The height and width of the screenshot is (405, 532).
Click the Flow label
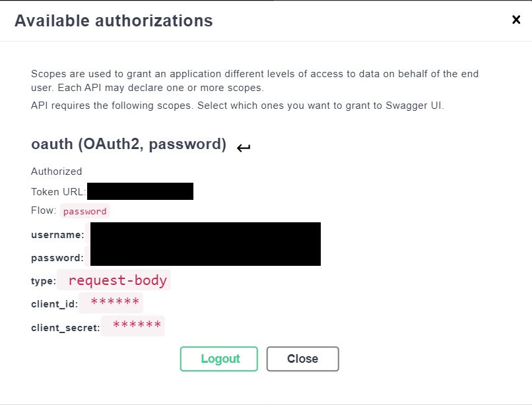(x=44, y=210)
